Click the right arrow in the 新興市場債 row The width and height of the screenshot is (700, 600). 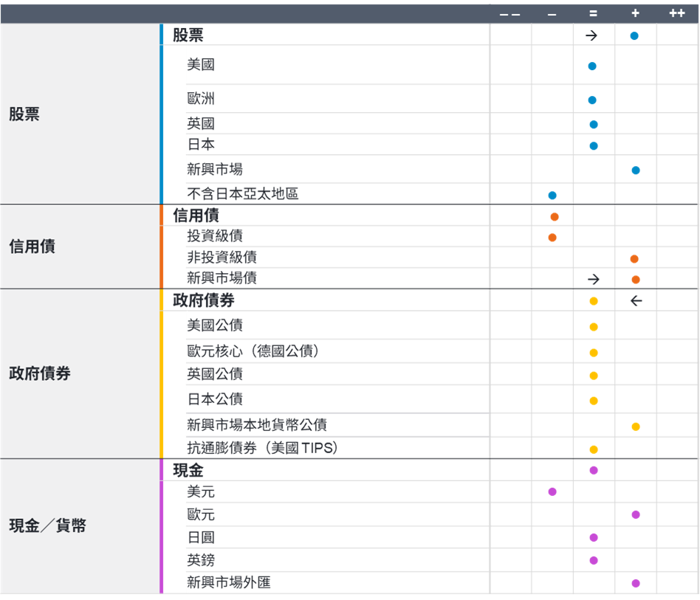pos(593,280)
